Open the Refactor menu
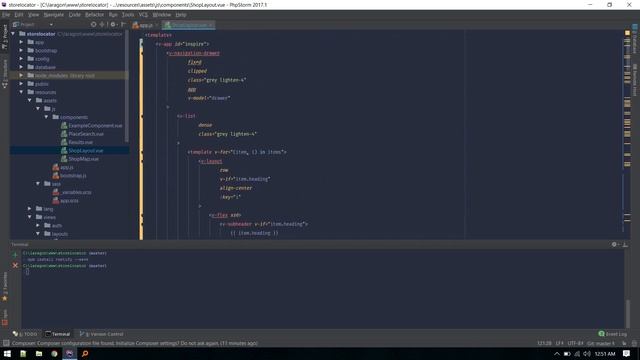This screenshot has height=360, width=640. [94, 15]
